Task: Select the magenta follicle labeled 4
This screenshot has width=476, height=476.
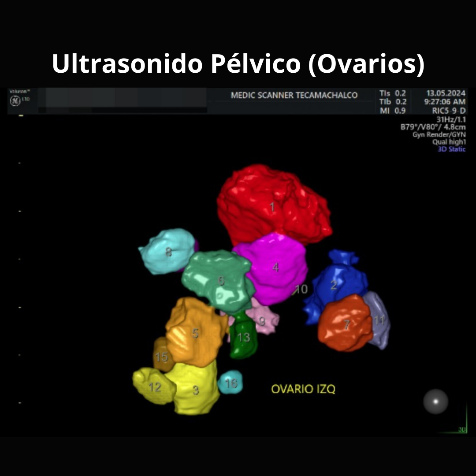Action: 276,268
